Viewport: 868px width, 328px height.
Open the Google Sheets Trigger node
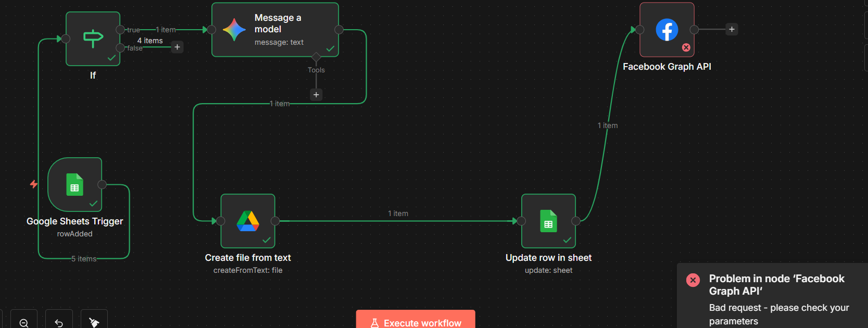74,184
